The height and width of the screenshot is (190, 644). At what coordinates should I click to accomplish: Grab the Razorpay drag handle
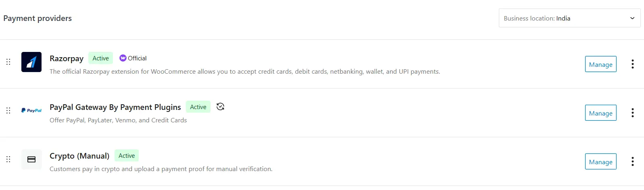(x=8, y=62)
